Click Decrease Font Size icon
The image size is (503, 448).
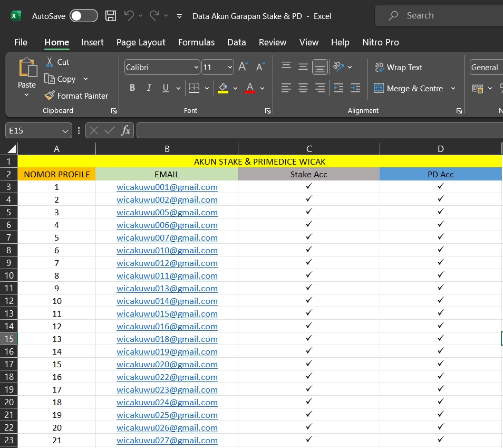coord(260,67)
